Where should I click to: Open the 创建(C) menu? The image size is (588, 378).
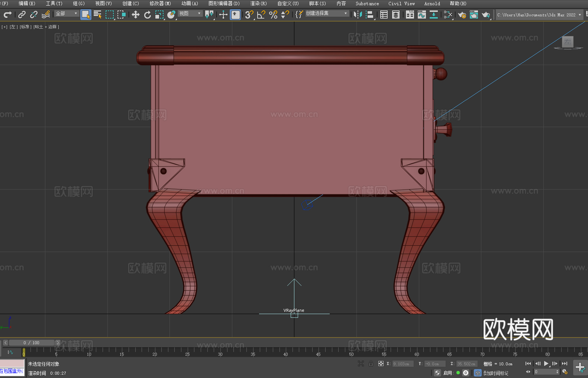[x=131, y=3]
